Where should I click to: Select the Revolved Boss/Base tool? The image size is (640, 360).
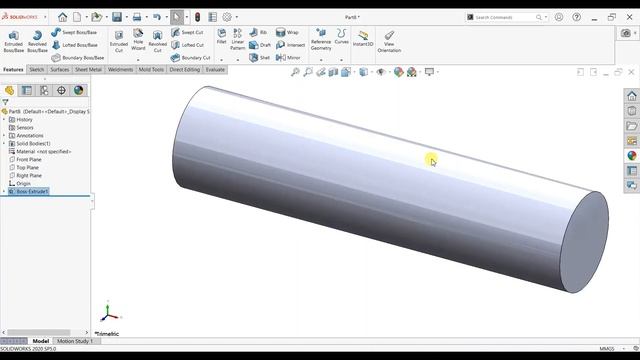37,41
